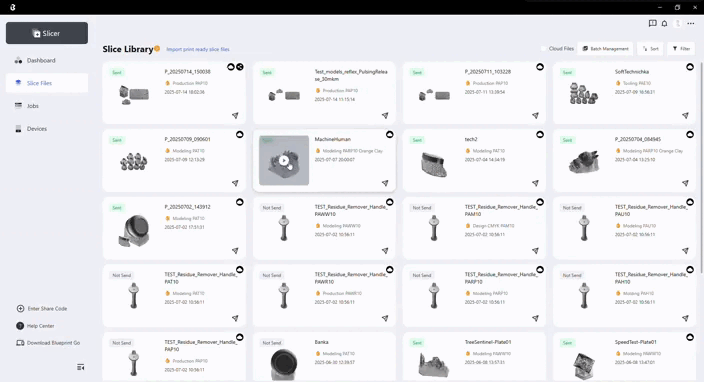Open the user account avatar
Viewport: 704px width, 382px height.
pos(678,23)
